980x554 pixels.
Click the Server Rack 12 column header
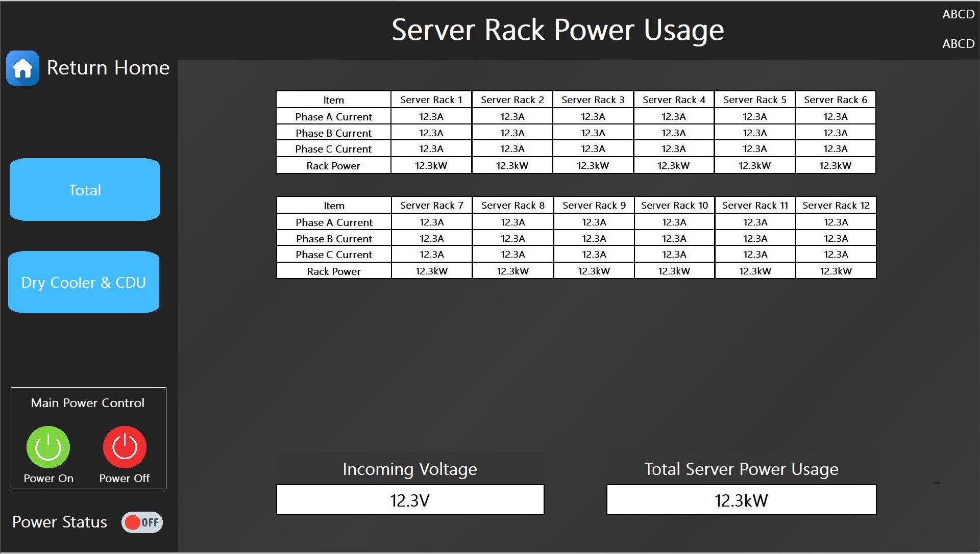836,205
